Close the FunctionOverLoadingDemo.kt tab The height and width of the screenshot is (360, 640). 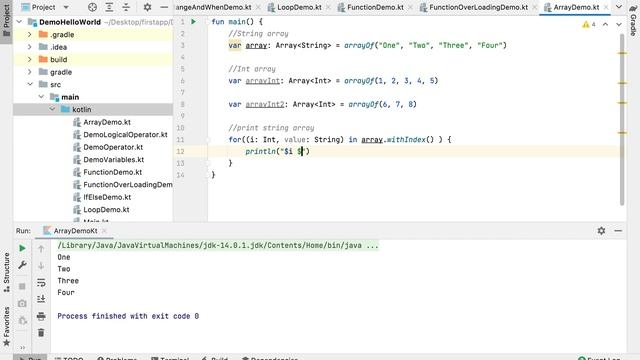tap(534, 7)
